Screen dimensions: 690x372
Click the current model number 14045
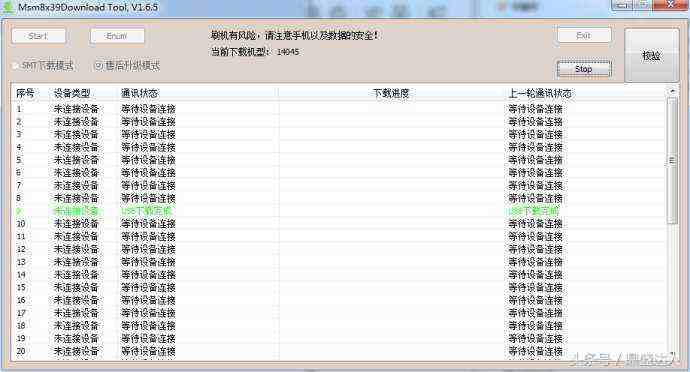pyautogui.click(x=288, y=52)
